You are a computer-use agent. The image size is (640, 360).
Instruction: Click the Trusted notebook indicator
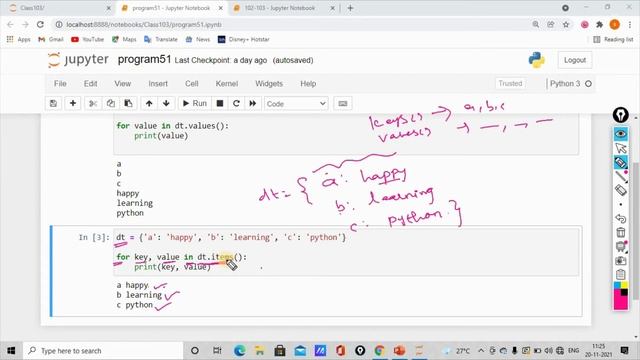tap(510, 83)
